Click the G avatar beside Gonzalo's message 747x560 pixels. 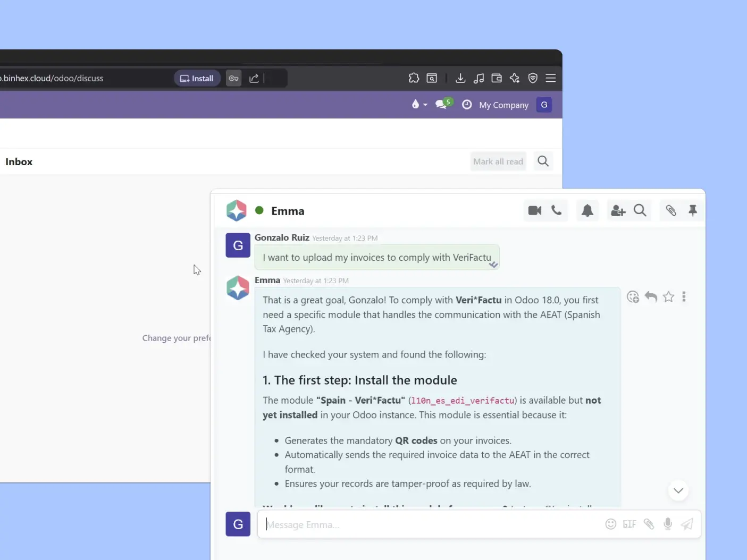[x=238, y=245]
